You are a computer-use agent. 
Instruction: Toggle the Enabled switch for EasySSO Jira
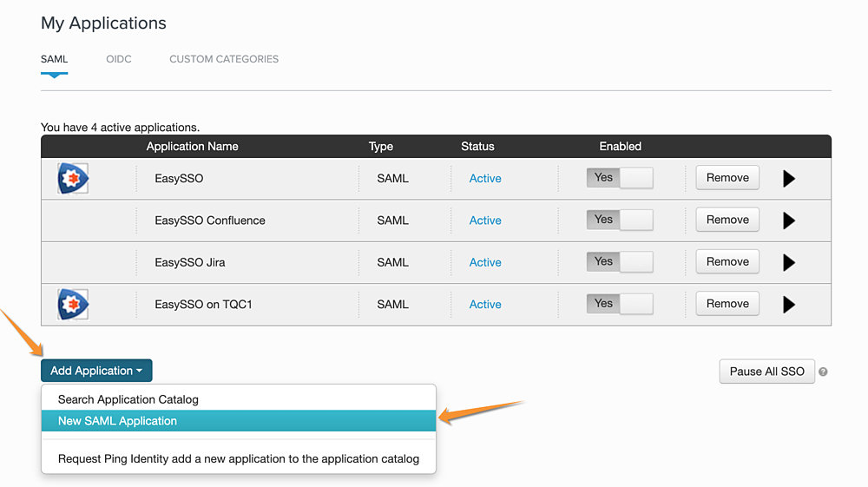tap(620, 262)
